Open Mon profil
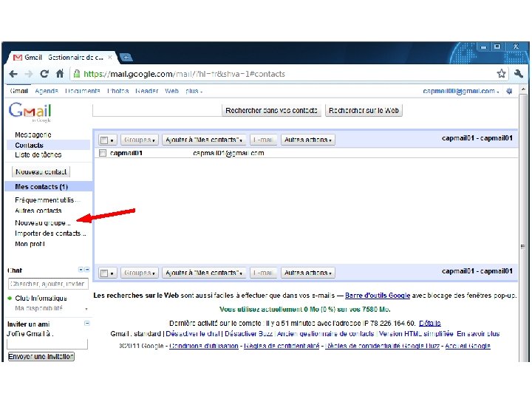Image resolution: width=532 pixels, height=399 pixels. point(30,244)
